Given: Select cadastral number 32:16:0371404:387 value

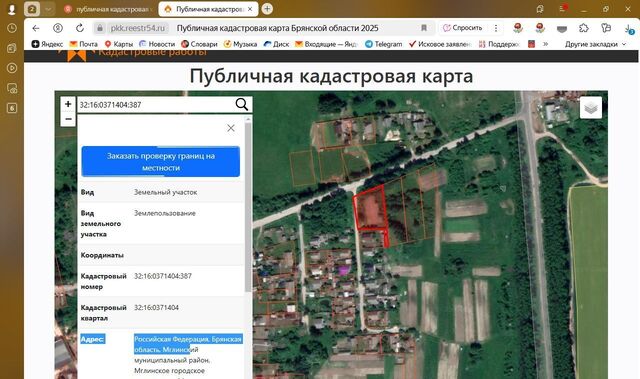Looking at the screenshot, I should pos(162,276).
